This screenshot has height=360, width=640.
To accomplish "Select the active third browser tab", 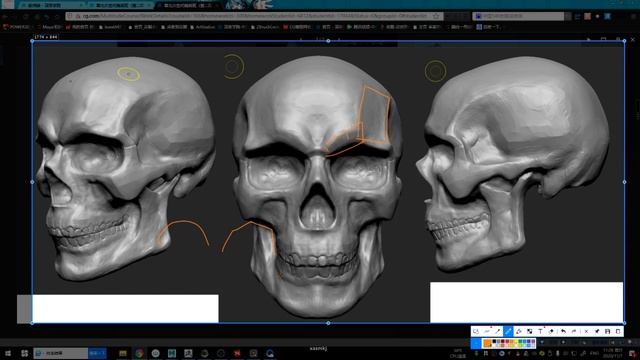I will coord(188,5).
